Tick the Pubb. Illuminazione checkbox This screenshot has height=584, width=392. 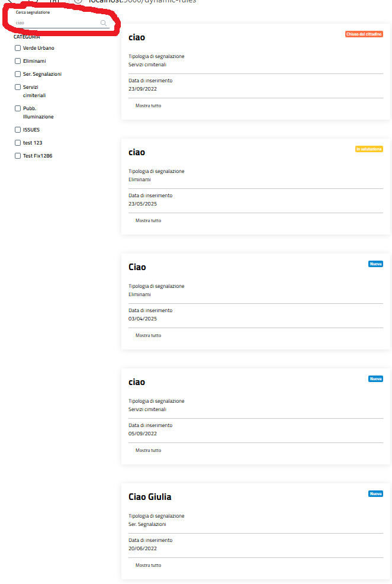(18, 108)
